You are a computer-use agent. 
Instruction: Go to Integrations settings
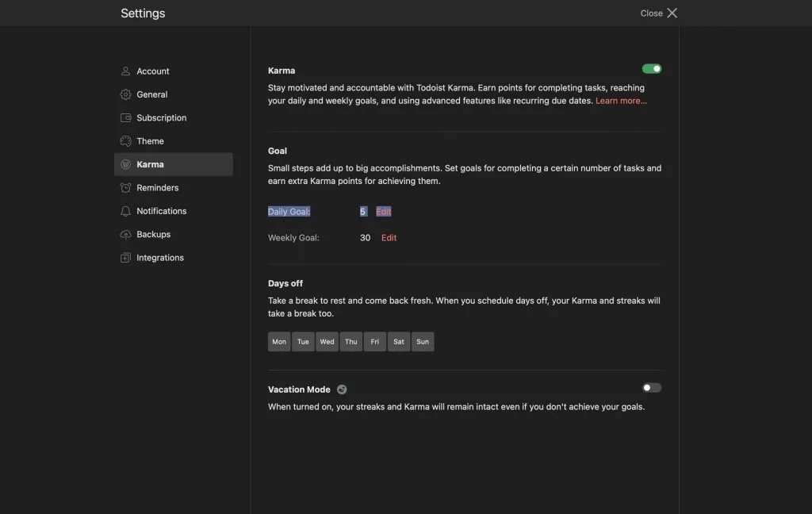[174, 258]
